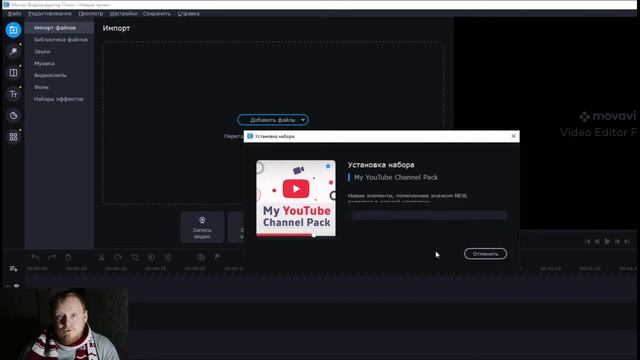Open the Сохранить menu
The width and height of the screenshot is (640, 360).
(157, 13)
